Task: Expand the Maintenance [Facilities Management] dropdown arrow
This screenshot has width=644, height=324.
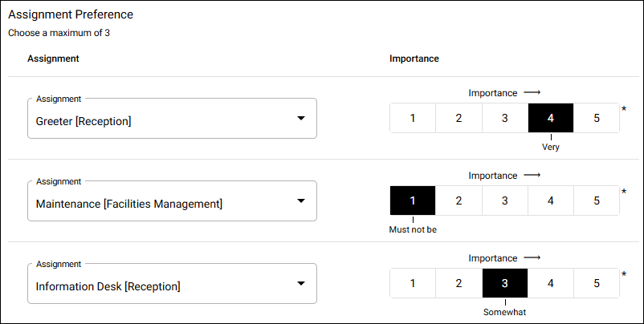Action: pyautogui.click(x=301, y=201)
